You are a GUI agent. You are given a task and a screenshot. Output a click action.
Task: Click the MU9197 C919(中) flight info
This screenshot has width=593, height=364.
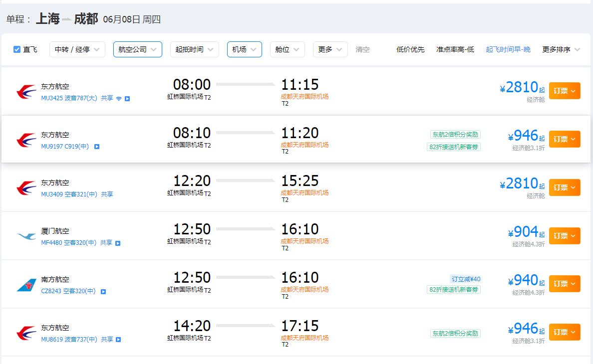(65, 147)
